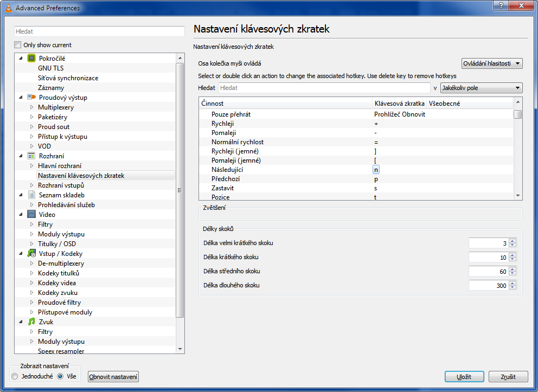Click the Pokročilé chip icon
This screenshot has height=392, width=538.
(31, 58)
